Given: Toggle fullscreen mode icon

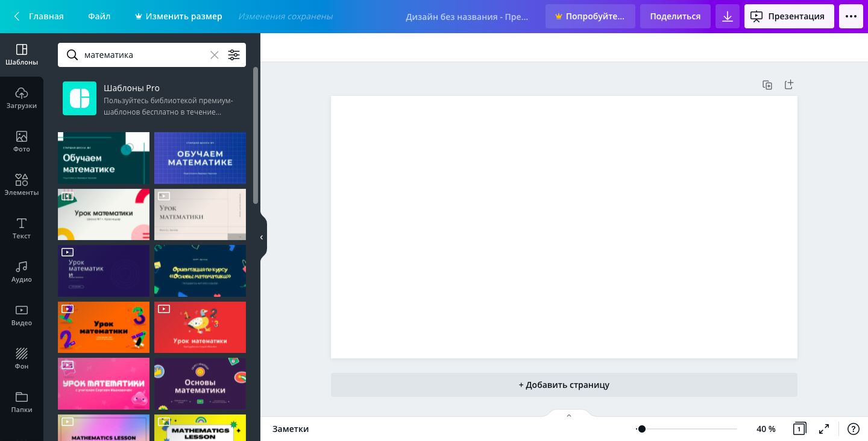Looking at the screenshot, I should pyautogui.click(x=824, y=429).
